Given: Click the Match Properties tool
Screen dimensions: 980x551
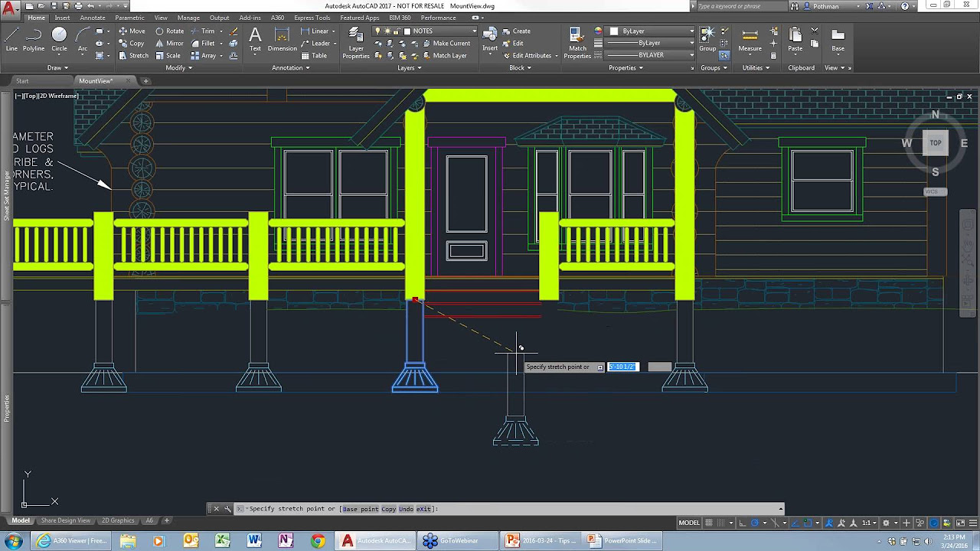Looking at the screenshot, I should coord(577,43).
